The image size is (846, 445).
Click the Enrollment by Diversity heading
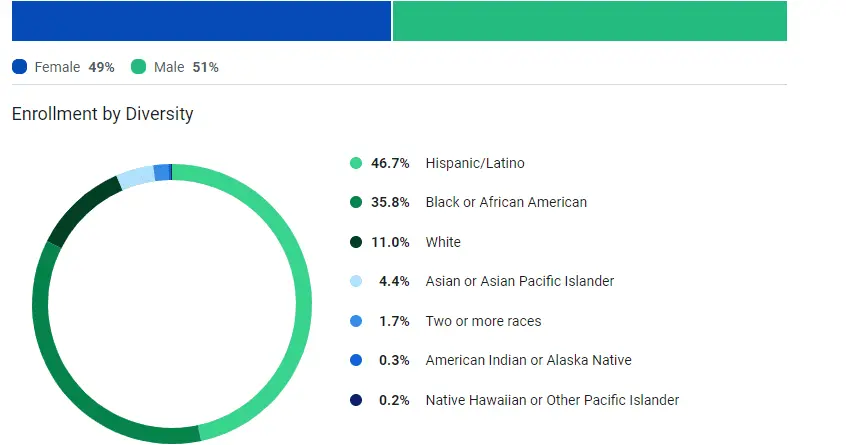click(x=103, y=114)
